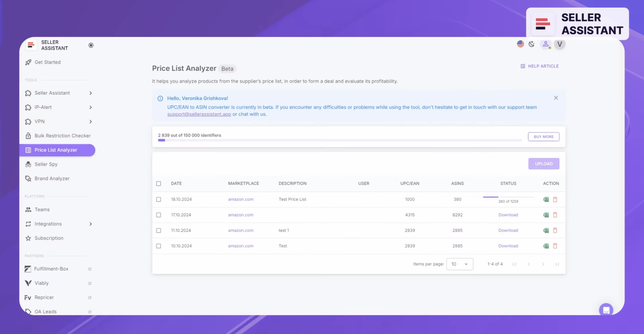Open the Teams platform section
This screenshot has height=334, width=644.
(42, 209)
